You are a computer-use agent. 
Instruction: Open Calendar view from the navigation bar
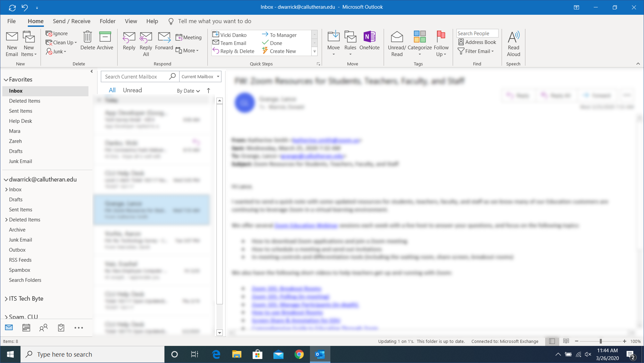pyautogui.click(x=26, y=328)
